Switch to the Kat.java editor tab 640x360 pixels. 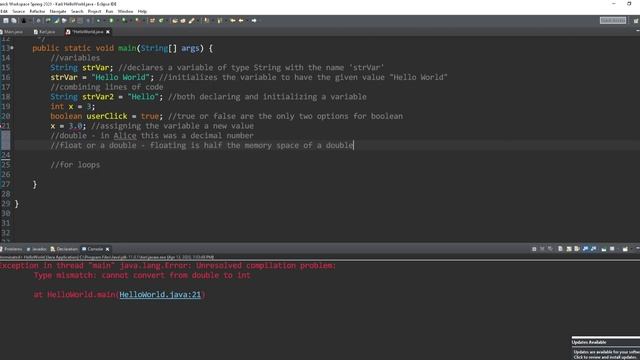click(44, 32)
